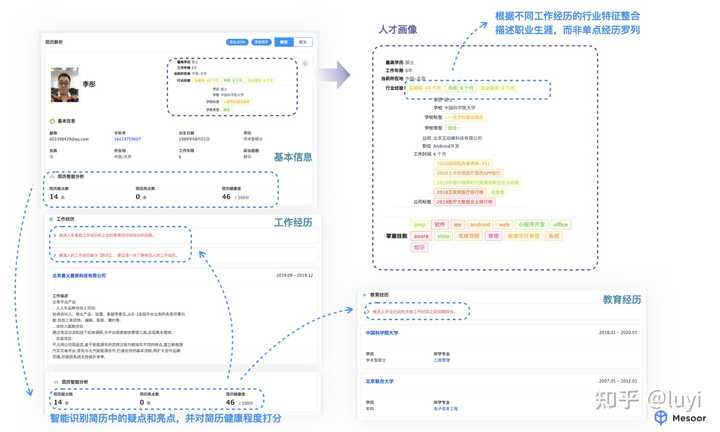Collapse the upper 简历智能分析 section caret
The height and width of the screenshot is (432, 720).
point(53,176)
